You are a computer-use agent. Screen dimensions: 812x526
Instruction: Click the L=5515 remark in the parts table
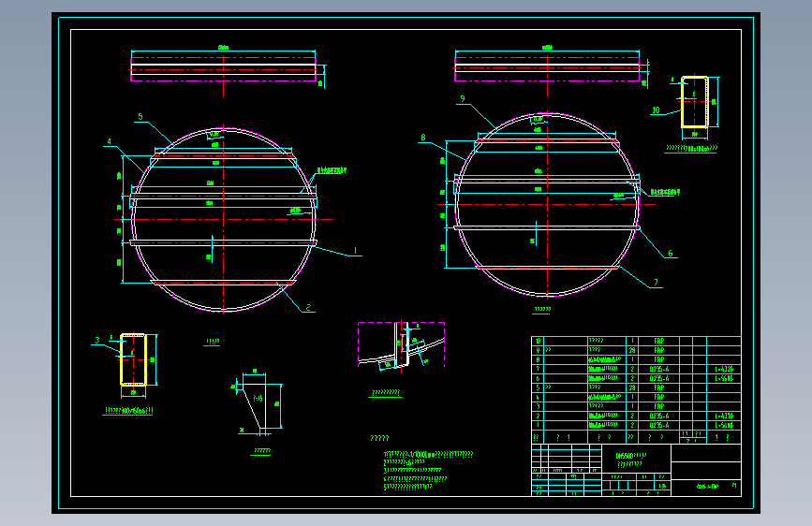pyautogui.click(x=724, y=379)
